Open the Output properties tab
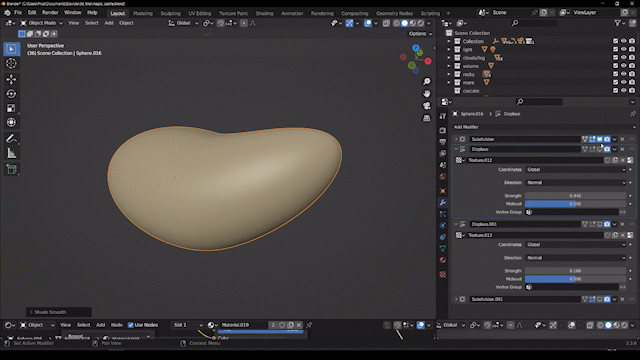Viewport: 640px width, 360px height. pyautogui.click(x=443, y=142)
